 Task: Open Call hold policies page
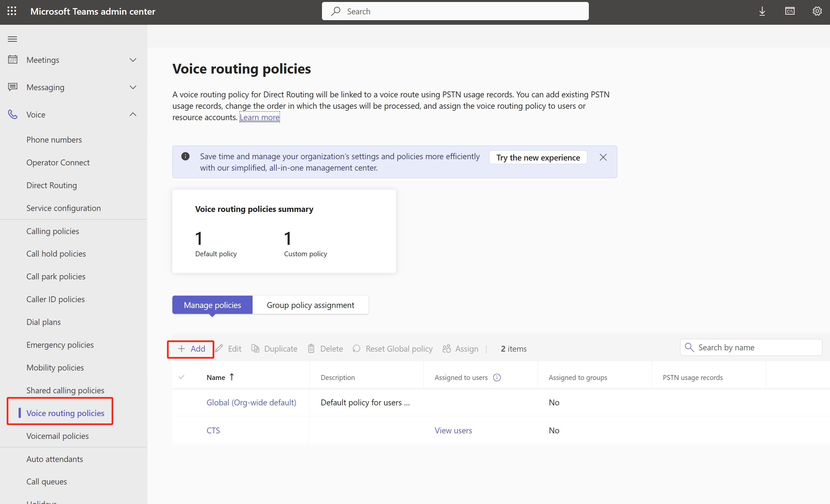coord(56,254)
